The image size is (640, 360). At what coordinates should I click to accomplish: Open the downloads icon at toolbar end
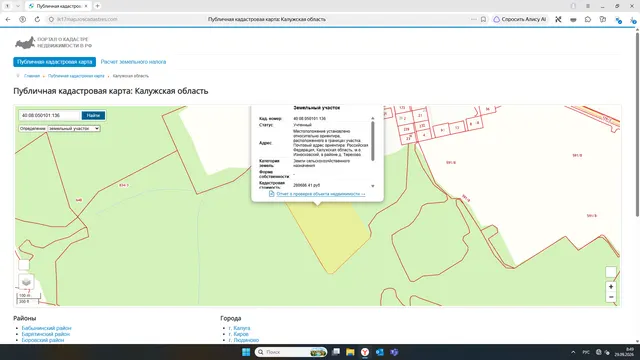pos(633,20)
